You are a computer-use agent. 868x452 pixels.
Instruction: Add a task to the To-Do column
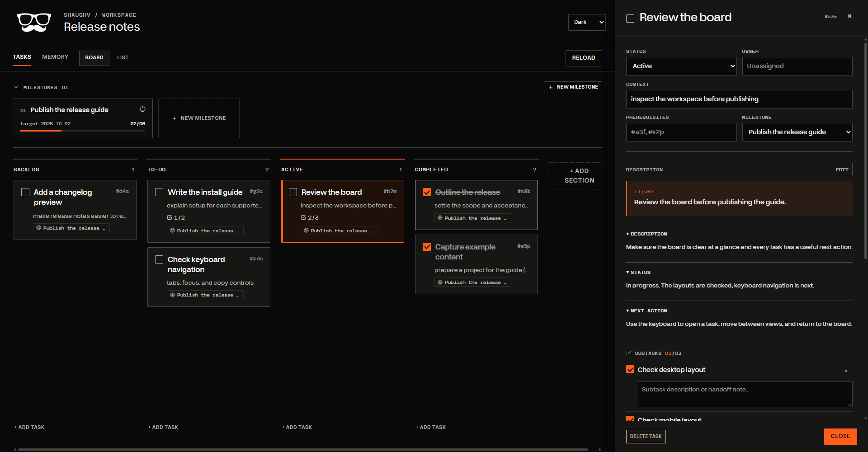coord(163,427)
